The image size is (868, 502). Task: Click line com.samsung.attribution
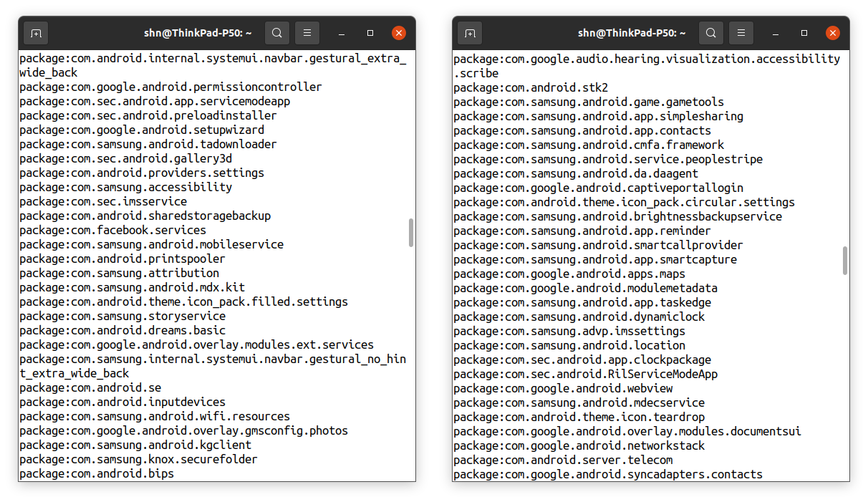[120, 274]
